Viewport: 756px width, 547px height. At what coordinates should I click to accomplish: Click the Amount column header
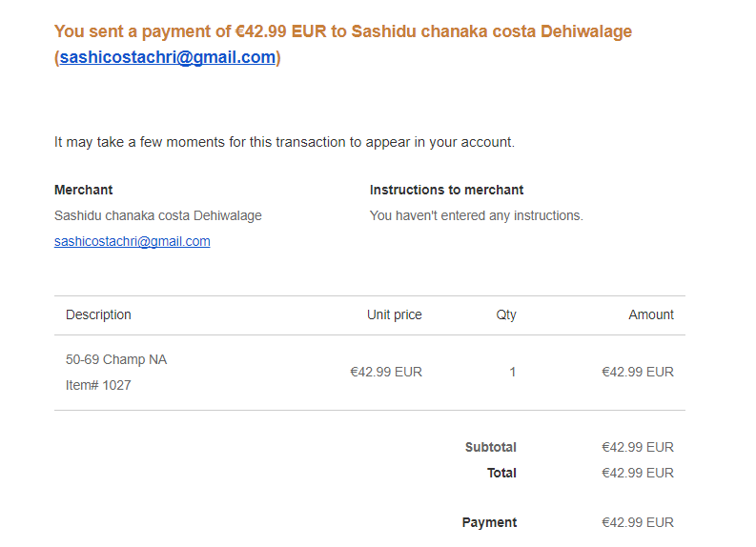(651, 314)
